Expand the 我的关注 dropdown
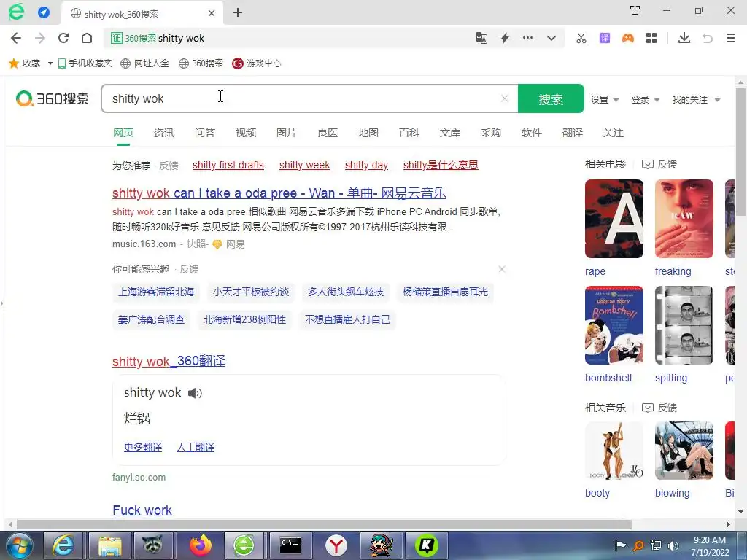This screenshot has width=747, height=560. tap(696, 99)
